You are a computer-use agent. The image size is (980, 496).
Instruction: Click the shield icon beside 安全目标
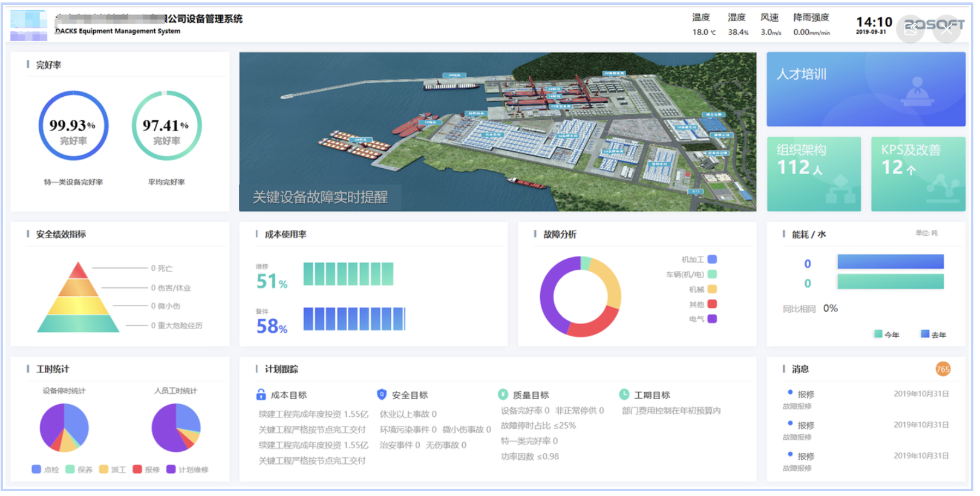tap(382, 395)
